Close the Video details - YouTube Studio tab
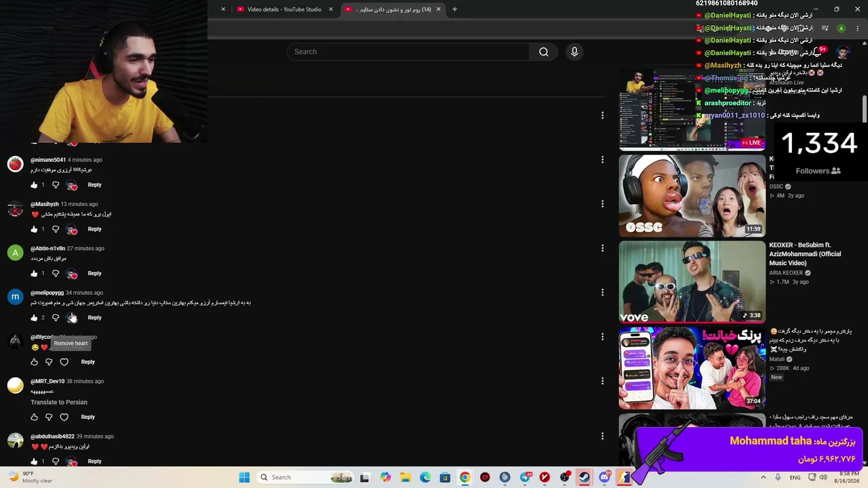This screenshot has height=488, width=868. pos(331,9)
